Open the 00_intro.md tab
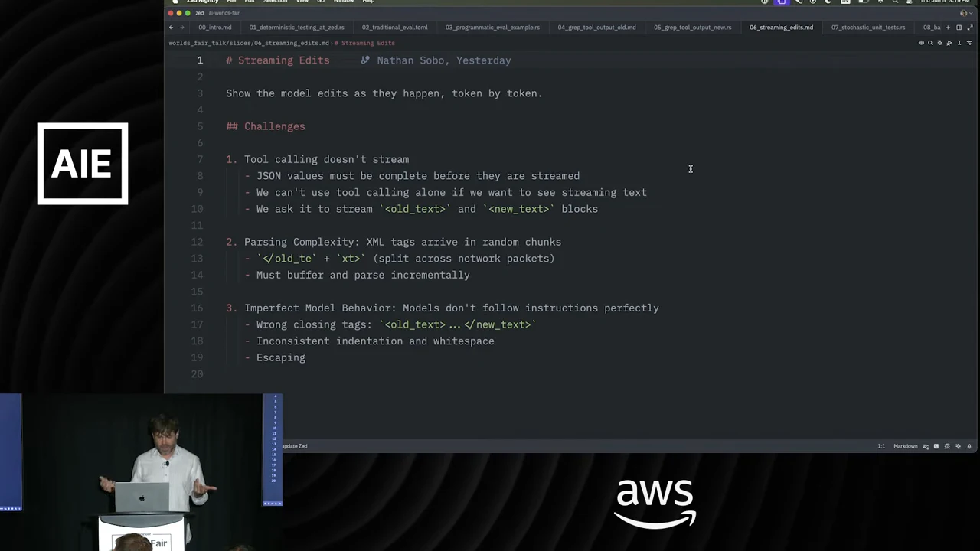This screenshot has width=980, height=551. (x=215, y=28)
